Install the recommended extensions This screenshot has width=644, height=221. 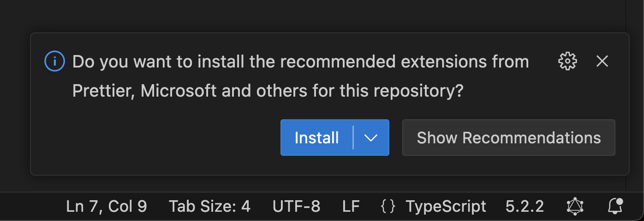pyautogui.click(x=316, y=138)
